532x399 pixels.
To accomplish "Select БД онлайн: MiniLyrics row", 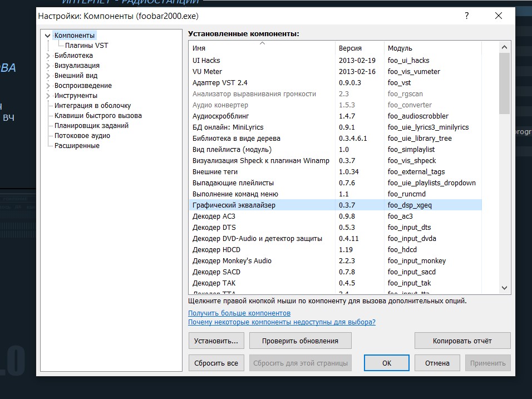I will [x=335, y=127].
